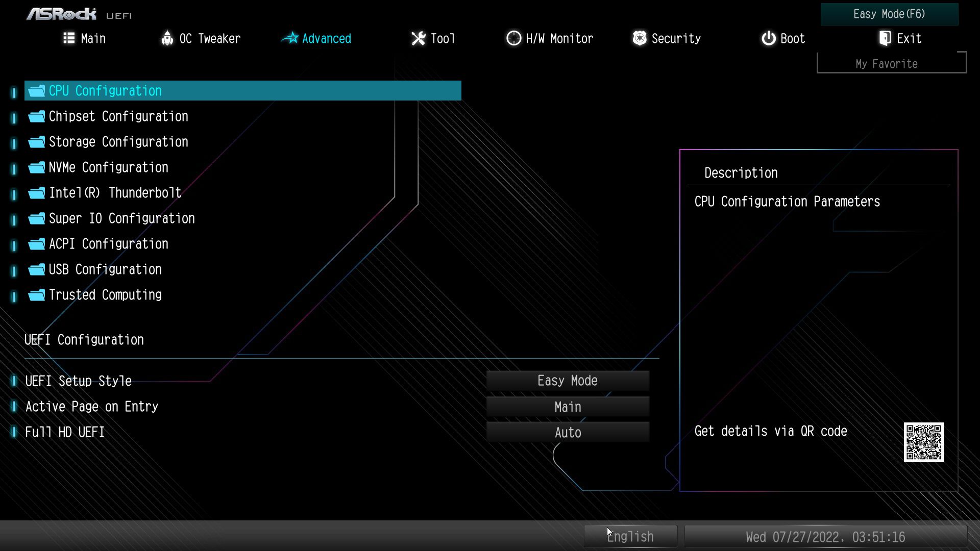980x551 pixels.
Task: Click the Tool wrench icon
Action: [418, 38]
